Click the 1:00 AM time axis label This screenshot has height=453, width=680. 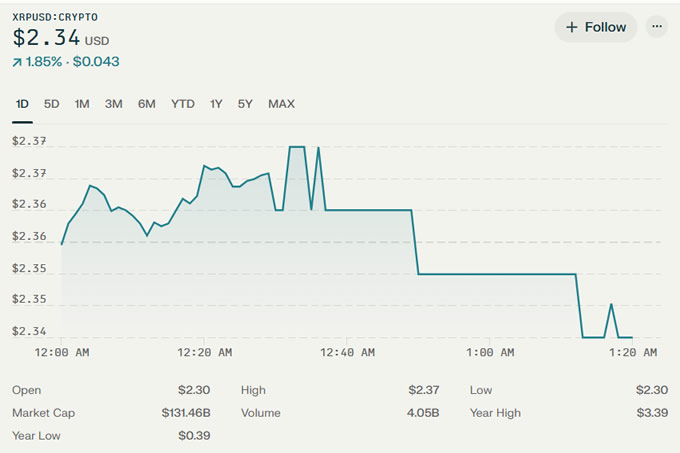(x=490, y=352)
